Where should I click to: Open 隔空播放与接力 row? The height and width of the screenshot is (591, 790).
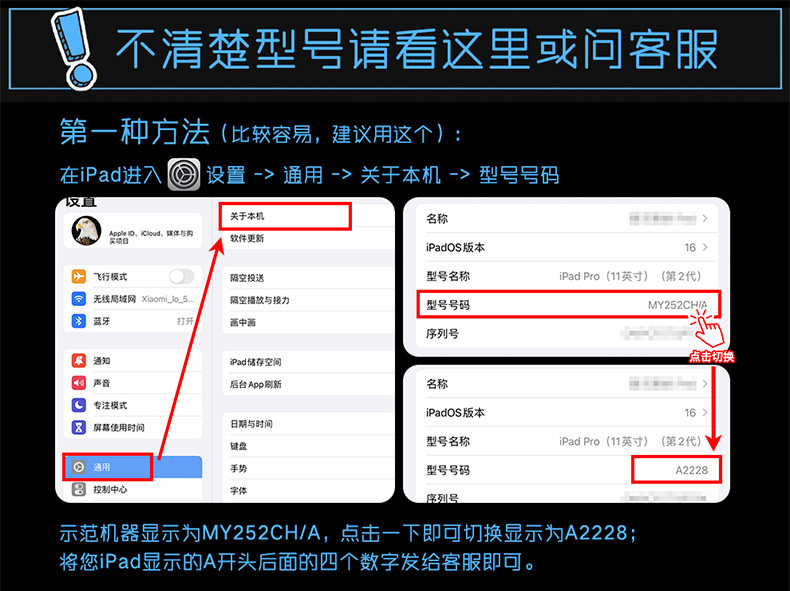click(308, 300)
